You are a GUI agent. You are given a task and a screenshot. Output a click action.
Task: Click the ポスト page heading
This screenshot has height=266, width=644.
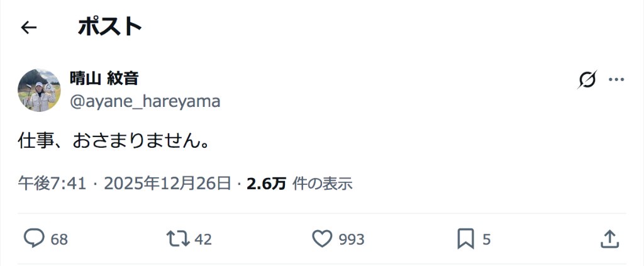[x=110, y=26]
